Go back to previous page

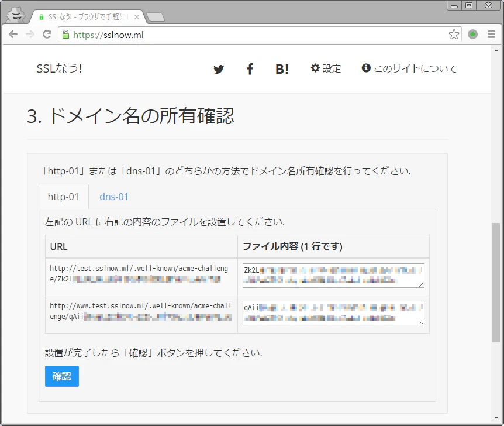(x=13, y=34)
